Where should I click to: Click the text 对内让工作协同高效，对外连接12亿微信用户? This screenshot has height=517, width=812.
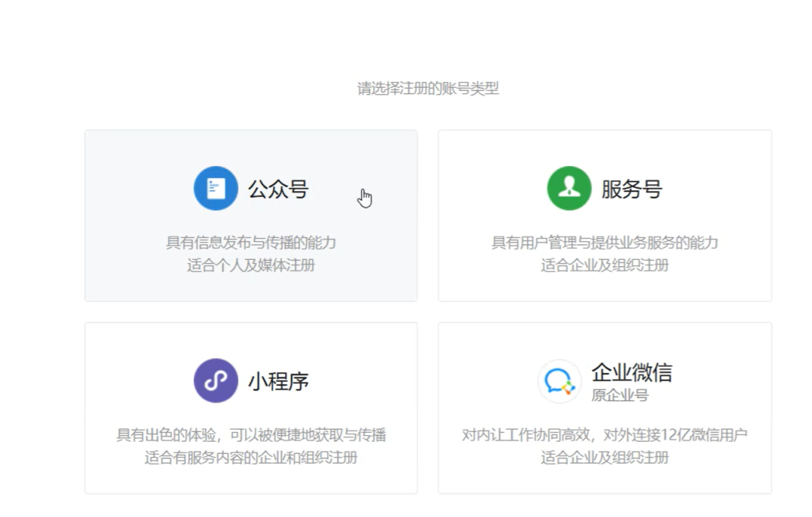(604, 434)
